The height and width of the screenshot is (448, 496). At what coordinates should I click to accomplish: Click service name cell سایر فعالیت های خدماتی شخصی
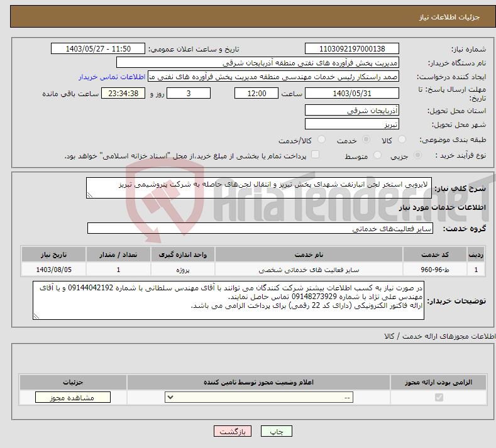[x=309, y=270]
